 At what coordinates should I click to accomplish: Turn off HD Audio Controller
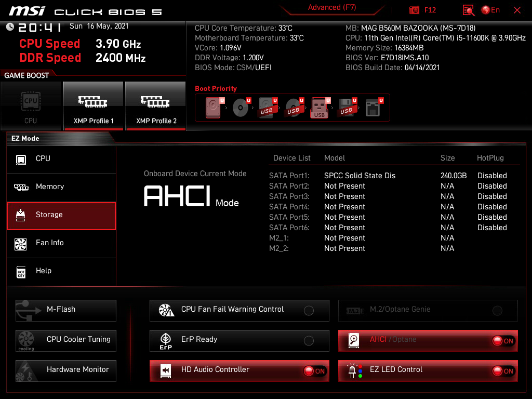(314, 371)
